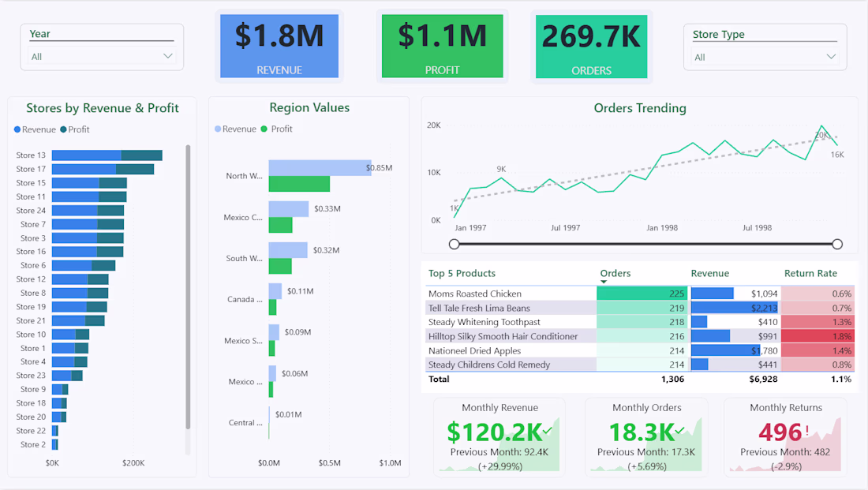The image size is (868, 490).
Task: Click the Monthly Orders 18.3K value
Action: click(642, 432)
